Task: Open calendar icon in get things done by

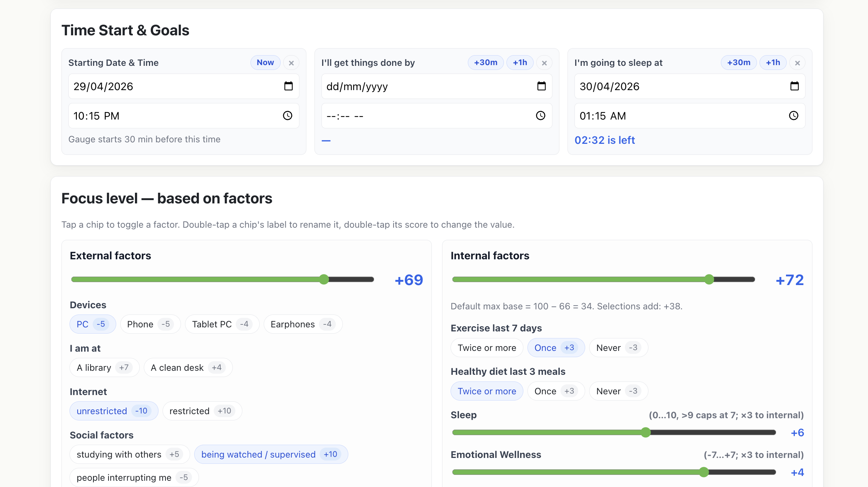Action: click(541, 86)
